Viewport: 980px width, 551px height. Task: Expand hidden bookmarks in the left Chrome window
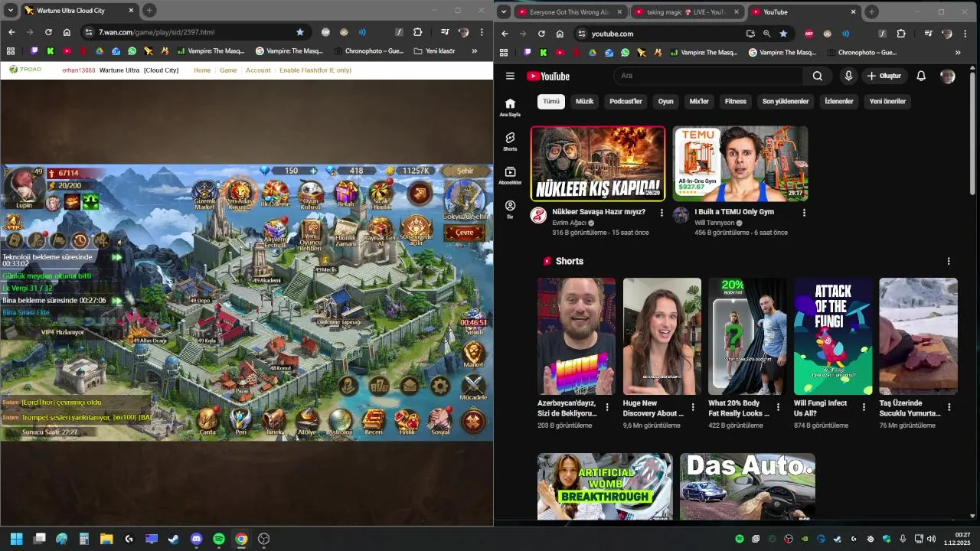pyautogui.click(x=475, y=51)
